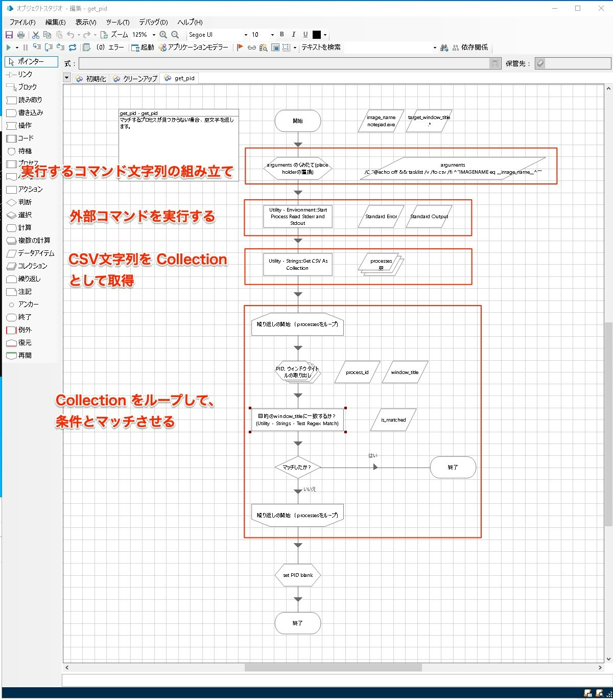The width and height of the screenshot is (613, 700).
Task: Activate the ポインター pointer tool
Action: (31, 61)
